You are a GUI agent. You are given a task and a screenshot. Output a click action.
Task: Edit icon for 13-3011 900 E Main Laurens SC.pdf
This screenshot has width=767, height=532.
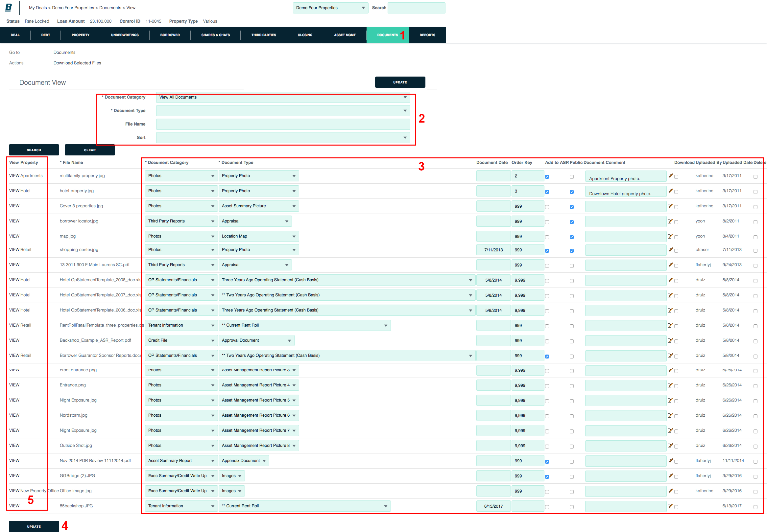670,265
